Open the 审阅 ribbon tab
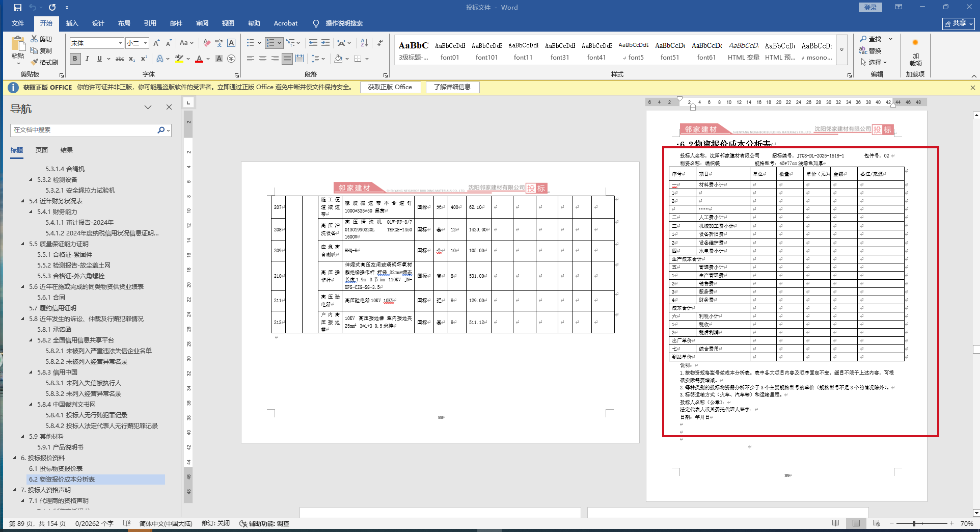The width and height of the screenshot is (980, 532). pyautogui.click(x=202, y=23)
